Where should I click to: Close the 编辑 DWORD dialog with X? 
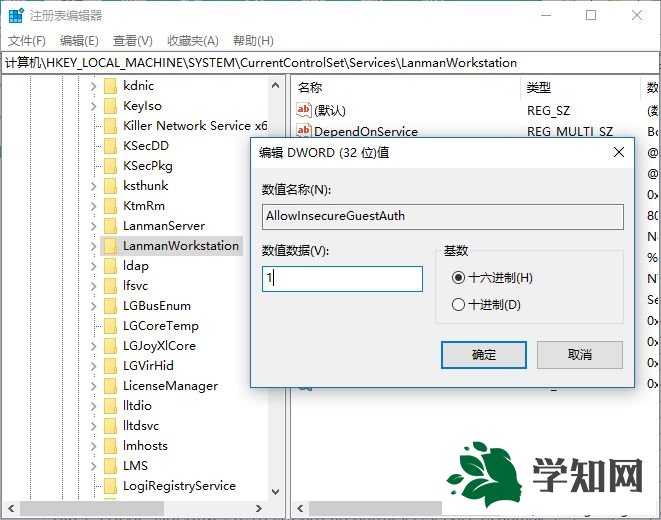coord(619,152)
